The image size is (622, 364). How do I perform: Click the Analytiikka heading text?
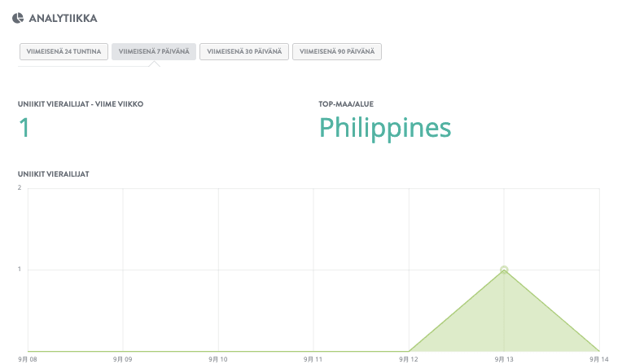(63, 18)
